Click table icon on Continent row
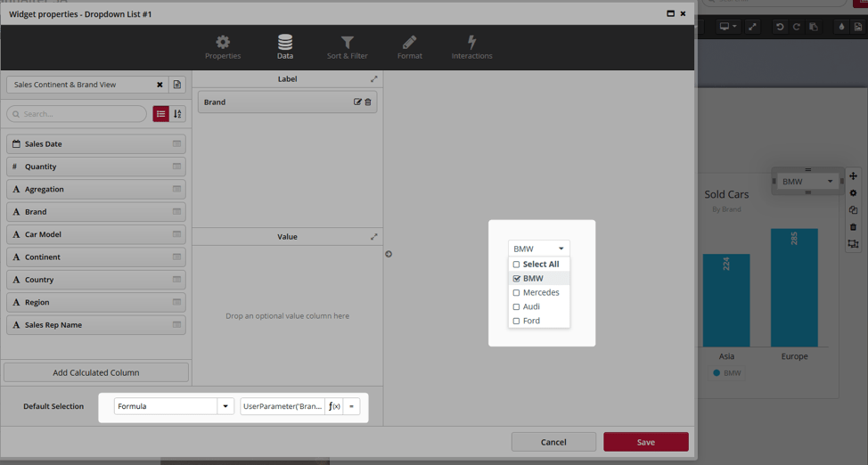868x465 pixels. tap(176, 257)
